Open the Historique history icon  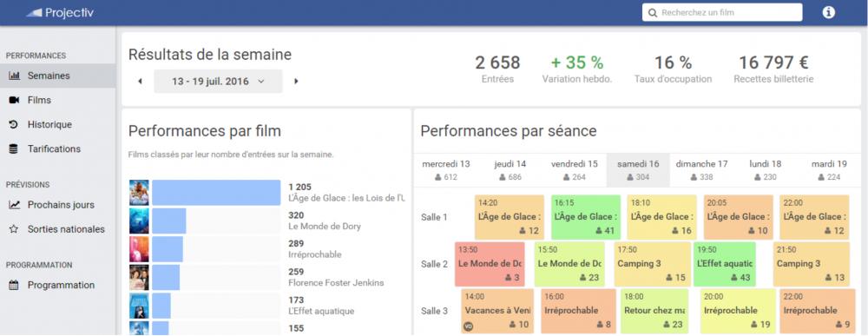pyautogui.click(x=15, y=124)
